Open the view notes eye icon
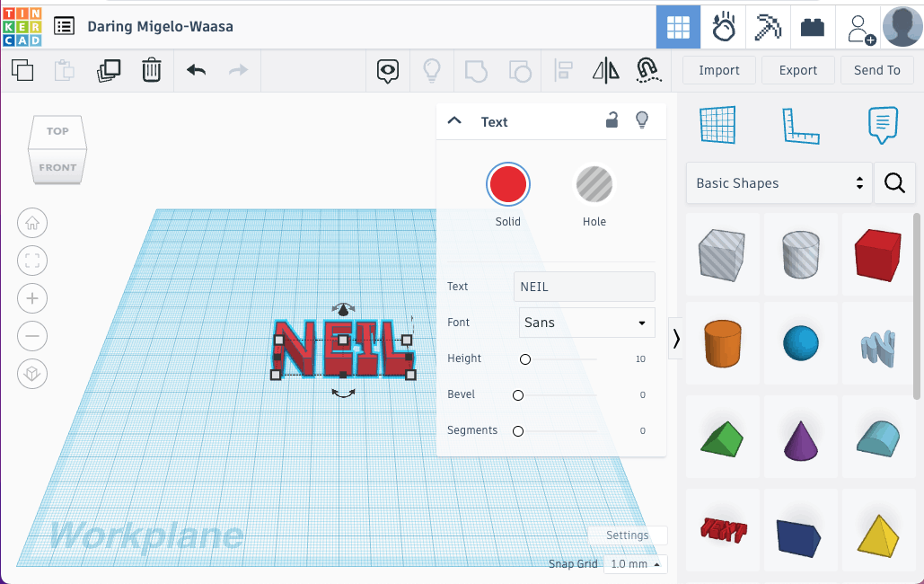The height and width of the screenshot is (584, 924). tap(388, 71)
